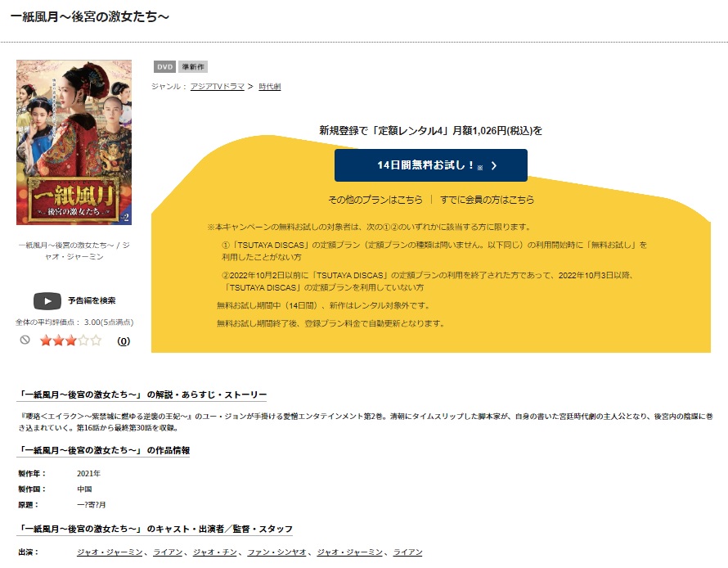Open the 一紙風月 DVD cover thumbnail

tap(74, 142)
